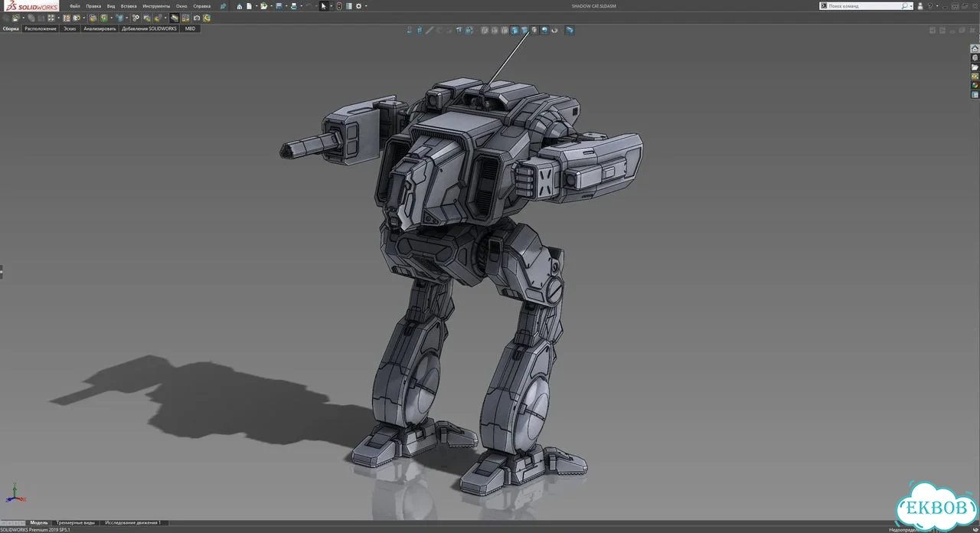Open SOLIDWORKS Resources home pane icon
Image resolution: width=980 pixels, height=533 pixels.
coord(975,48)
